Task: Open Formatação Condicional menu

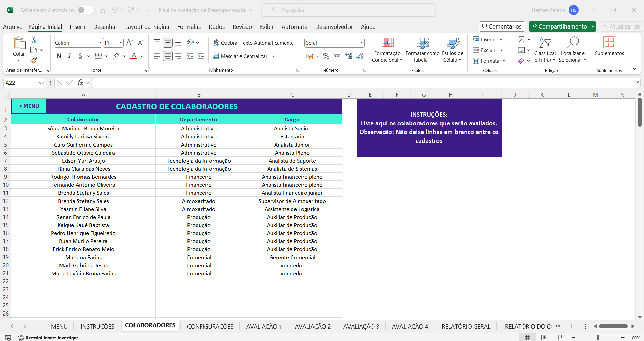Action: 387,50
